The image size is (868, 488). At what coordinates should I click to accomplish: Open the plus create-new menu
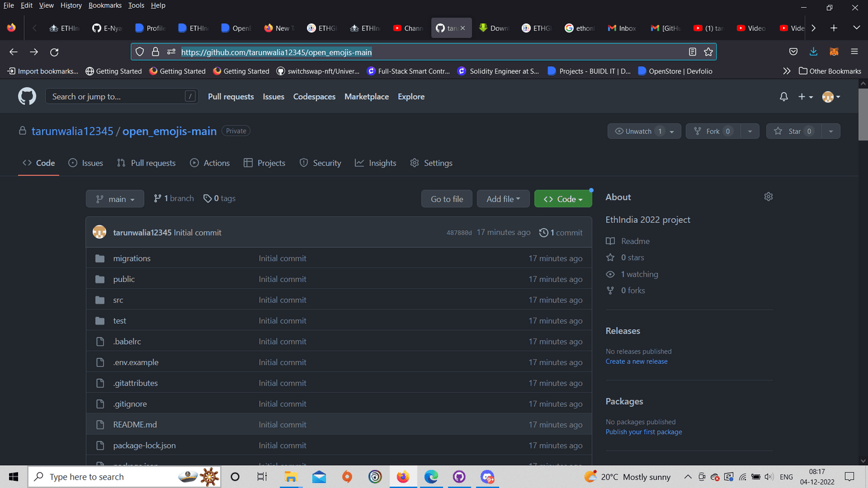coord(805,96)
